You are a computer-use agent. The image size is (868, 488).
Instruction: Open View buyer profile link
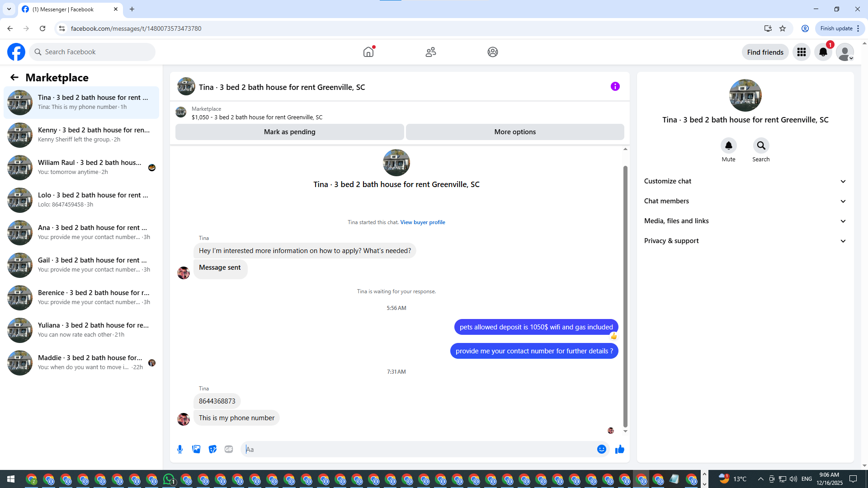(423, 222)
